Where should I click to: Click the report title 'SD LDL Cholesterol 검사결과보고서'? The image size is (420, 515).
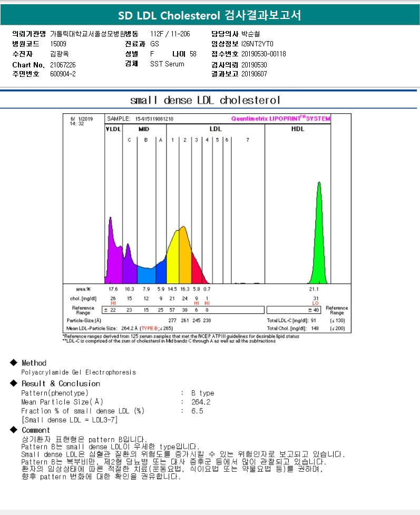tap(209, 15)
